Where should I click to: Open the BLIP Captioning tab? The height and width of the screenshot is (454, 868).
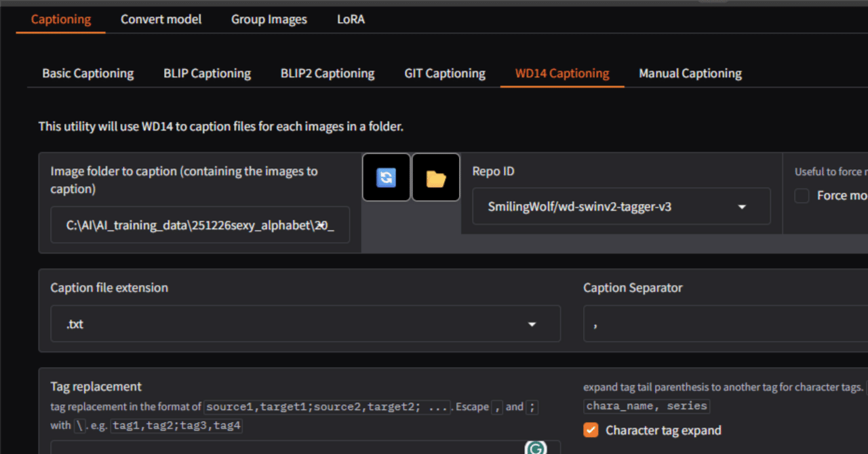[207, 73]
